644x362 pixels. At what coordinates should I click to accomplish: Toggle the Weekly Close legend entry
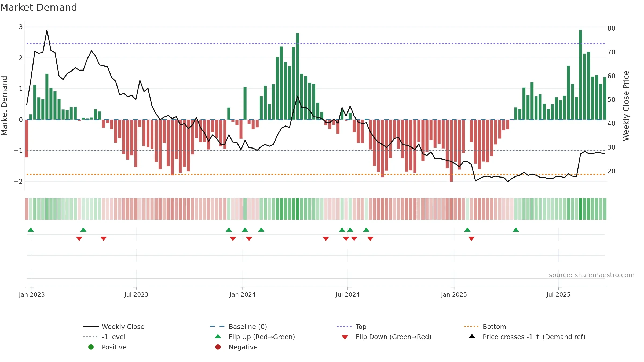(x=114, y=327)
